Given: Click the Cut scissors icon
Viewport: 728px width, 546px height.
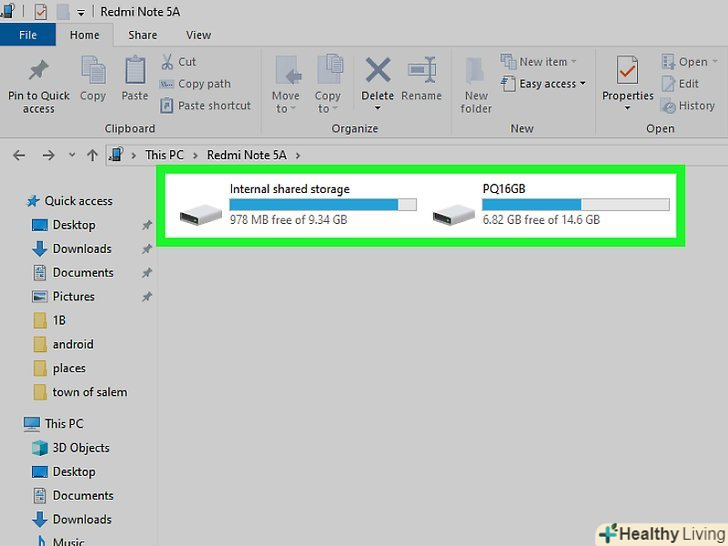Looking at the screenshot, I should (x=167, y=62).
